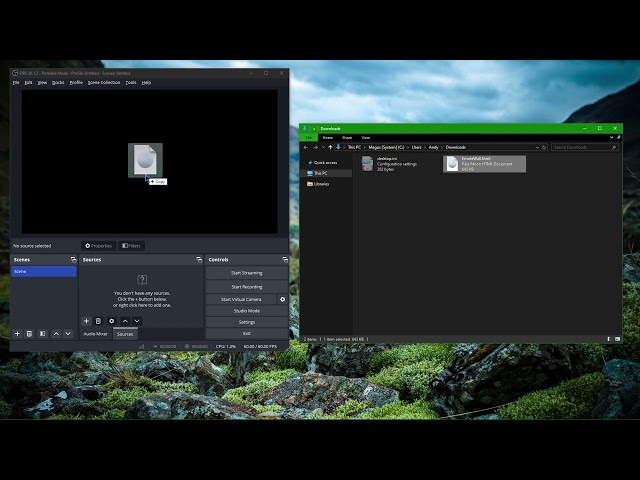Select the desktop.ini file icon

tap(367, 164)
